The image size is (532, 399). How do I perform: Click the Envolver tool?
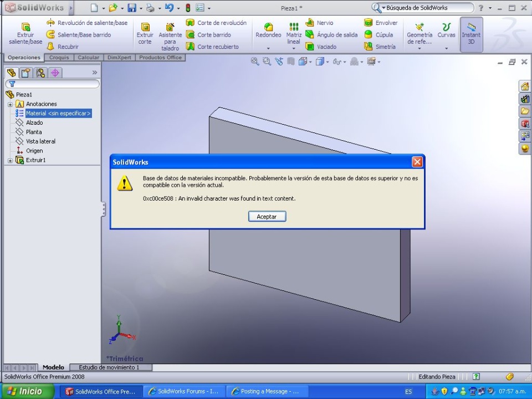[380, 23]
